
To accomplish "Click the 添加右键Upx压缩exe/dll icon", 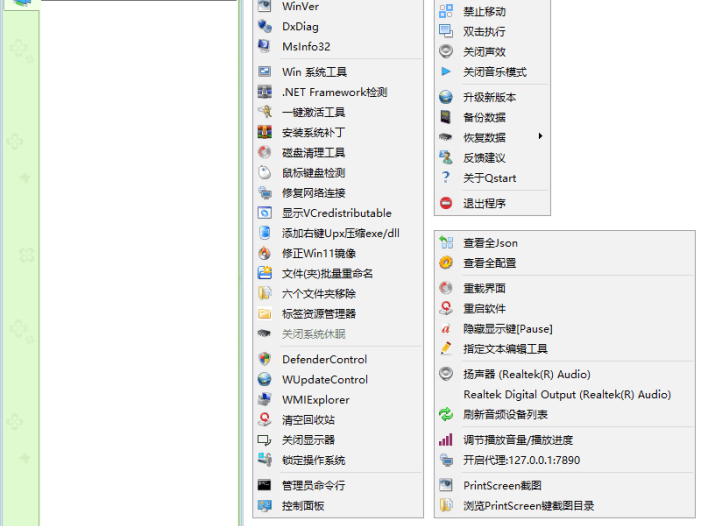I will [x=265, y=233].
